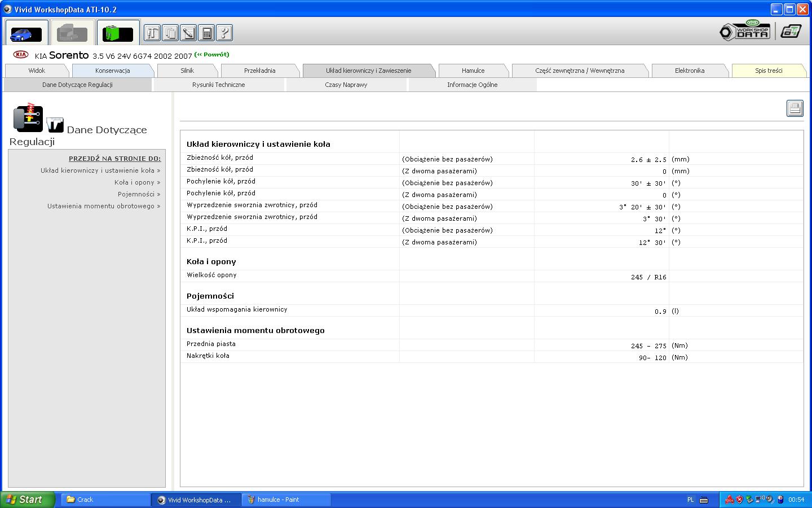Viewport: 812px width, 508px height.
Task: Open the Spis treści tab
Action: point(769,71)
